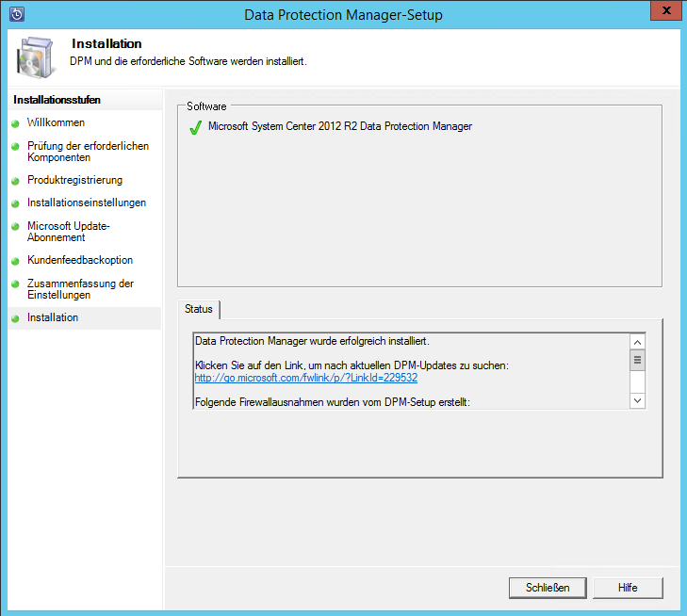The image size is (687, 616).
Task: Click green bullet next to Installation step
Action: coord(16,318)
